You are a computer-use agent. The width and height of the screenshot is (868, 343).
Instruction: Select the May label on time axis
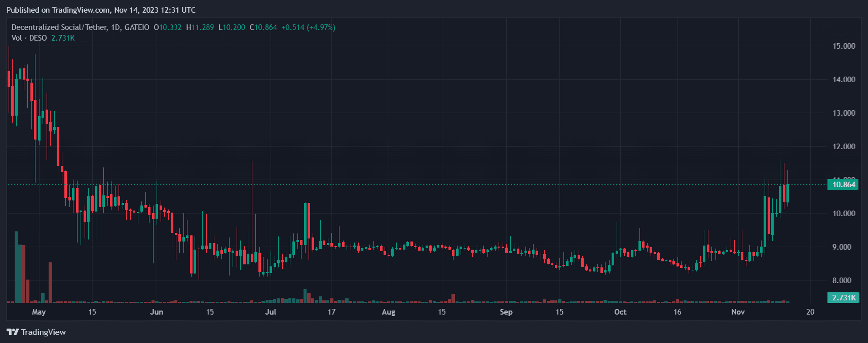click(39, 312)
